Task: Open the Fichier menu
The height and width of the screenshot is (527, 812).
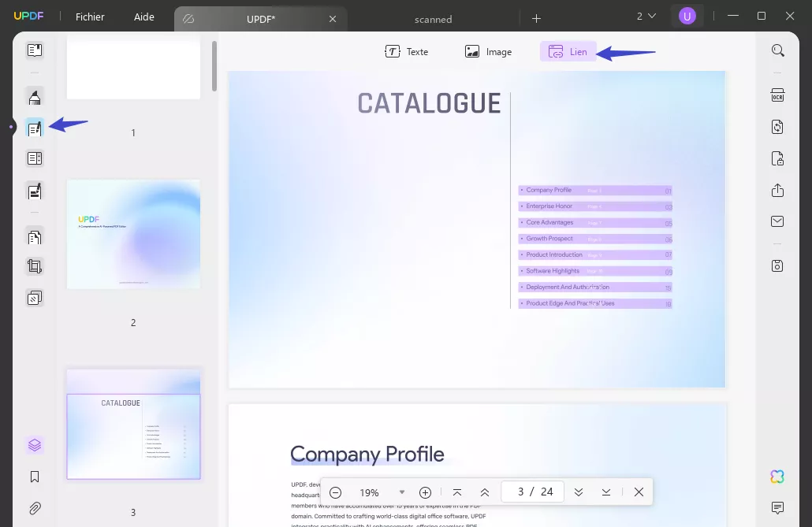Action: (x=90, y=17)
